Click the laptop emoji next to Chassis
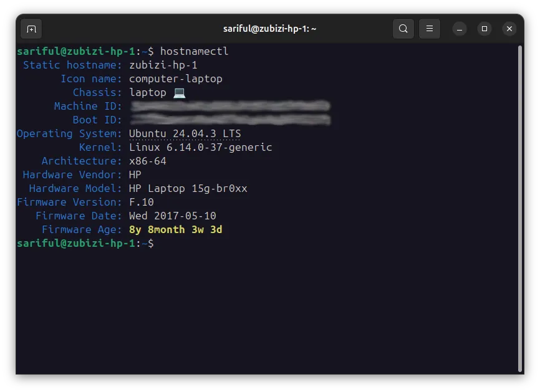The image size is (540, 392). pos(180,92)
